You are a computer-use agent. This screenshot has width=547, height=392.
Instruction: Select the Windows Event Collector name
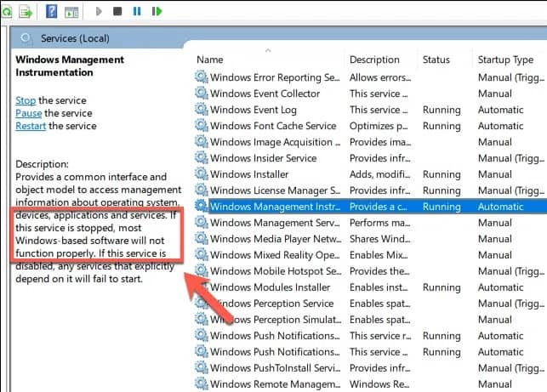point(265,94)
